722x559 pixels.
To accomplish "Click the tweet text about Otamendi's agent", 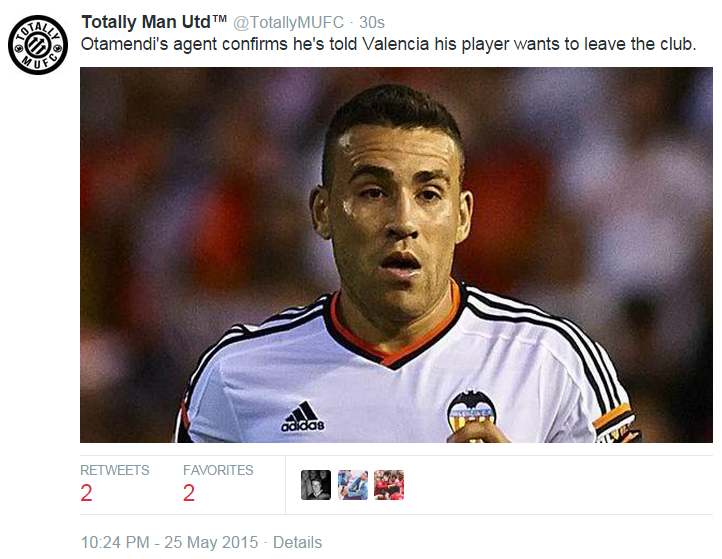I will click(x=388, y=44).
